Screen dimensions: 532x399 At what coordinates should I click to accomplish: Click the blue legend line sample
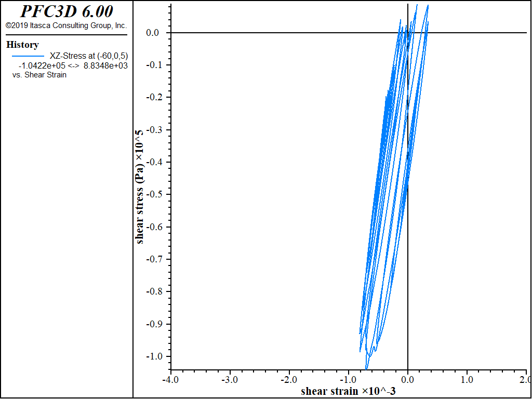(28, 56)
